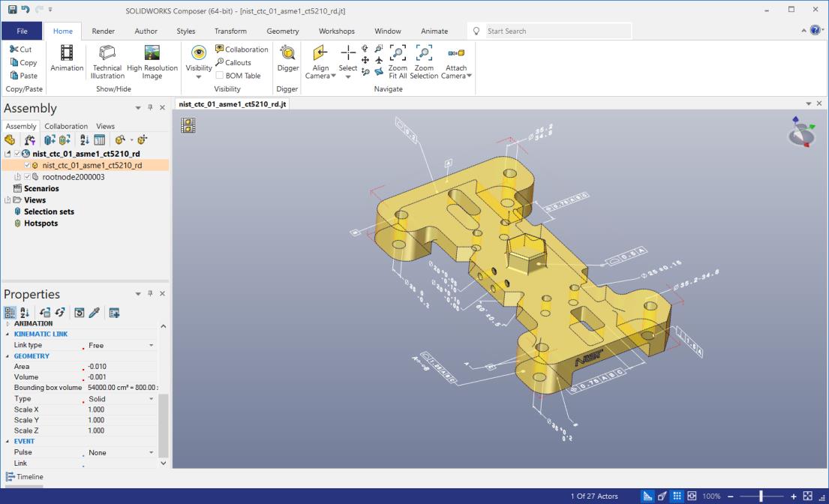
Task: Open the Pulse None dropdown
Action: click(152, 453)
